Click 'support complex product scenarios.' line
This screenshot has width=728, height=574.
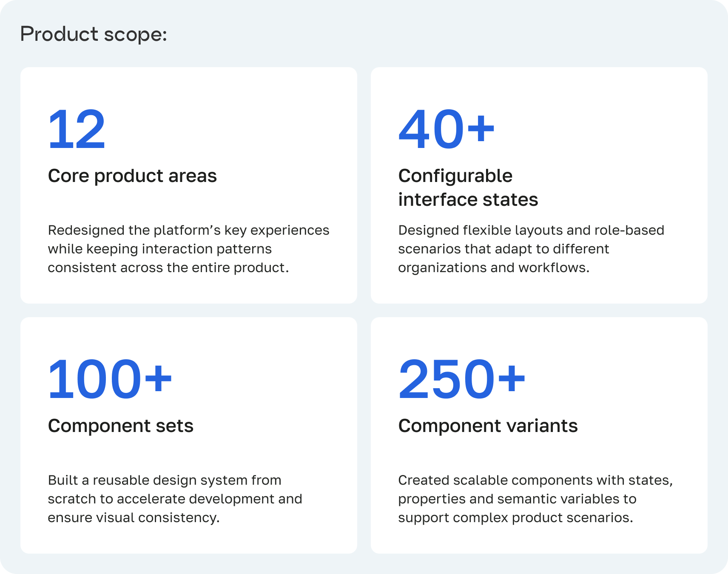click(515, 517)
